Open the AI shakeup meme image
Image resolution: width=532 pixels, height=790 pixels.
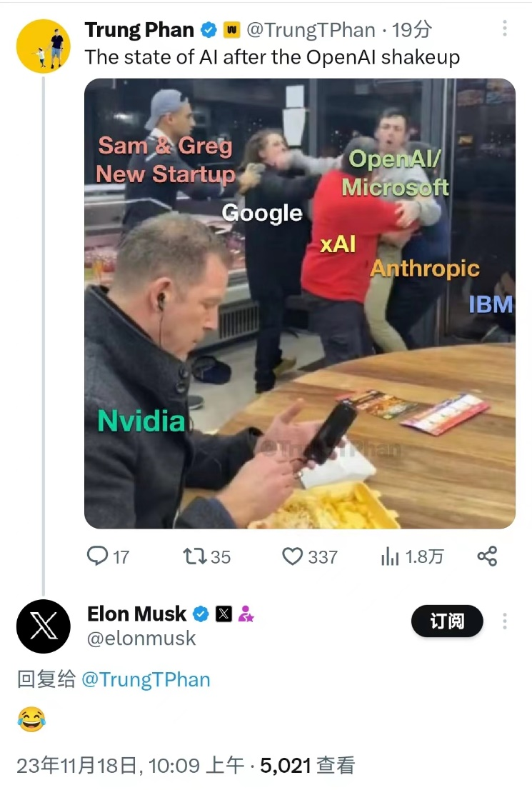(x=300, y=304)
